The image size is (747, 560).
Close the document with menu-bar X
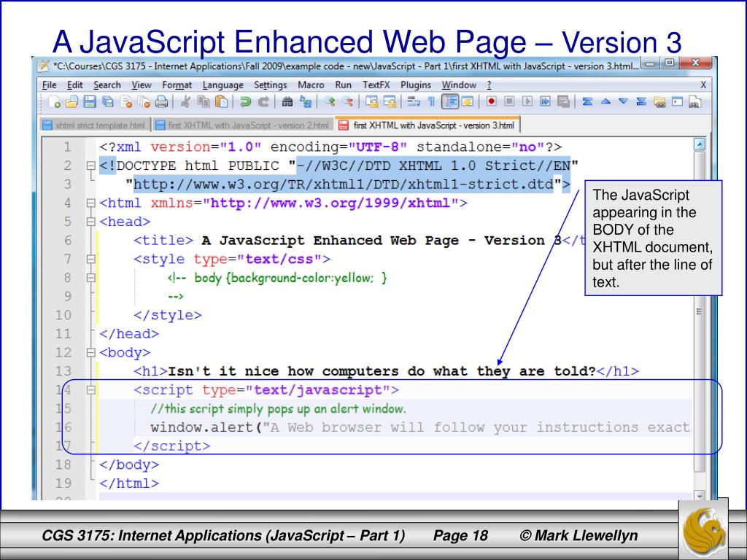coord(703,85)
